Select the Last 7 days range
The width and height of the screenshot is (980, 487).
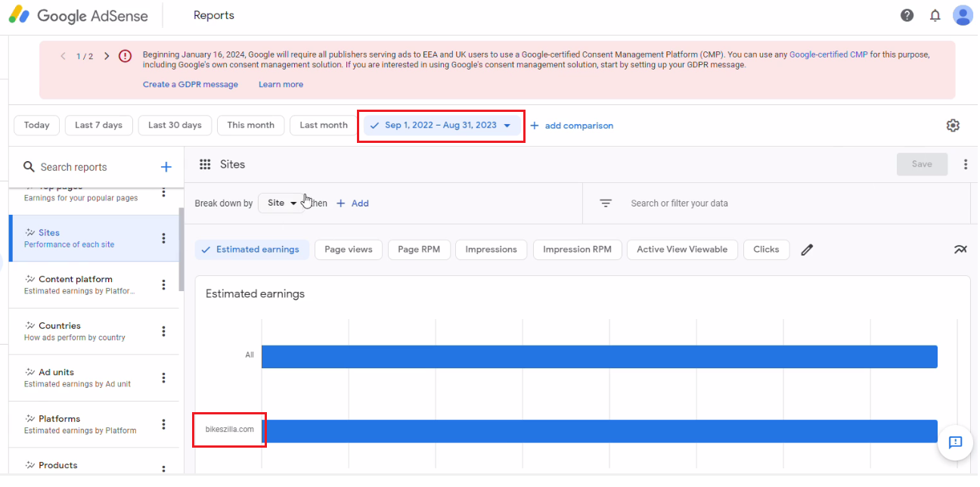coord(98,126)
